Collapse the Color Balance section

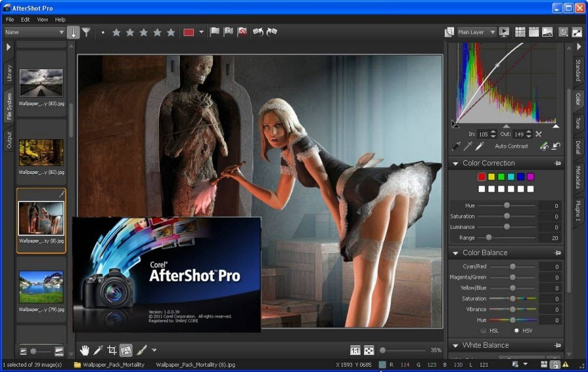coord(455,252)
